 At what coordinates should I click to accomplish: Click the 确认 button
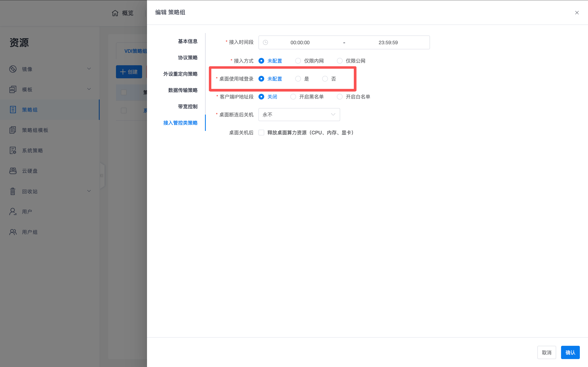click(570, 352)
